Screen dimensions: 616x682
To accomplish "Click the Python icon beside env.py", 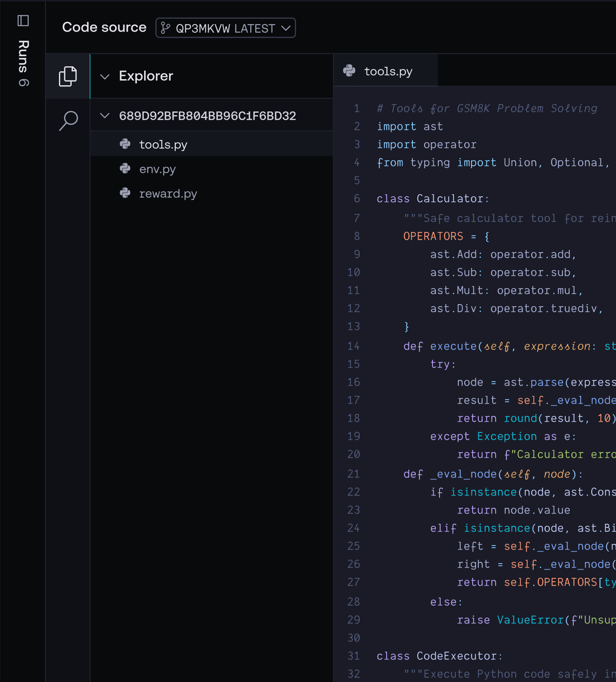I will [125, 169].
